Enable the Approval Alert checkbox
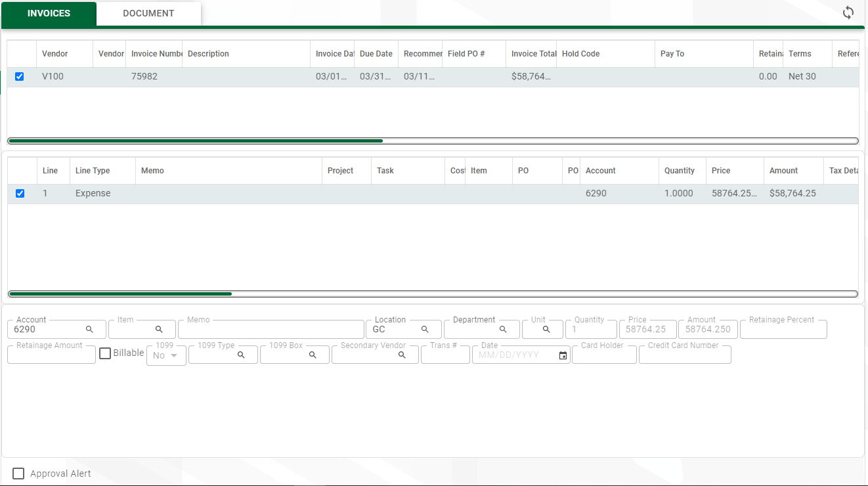 pos(18,474)
